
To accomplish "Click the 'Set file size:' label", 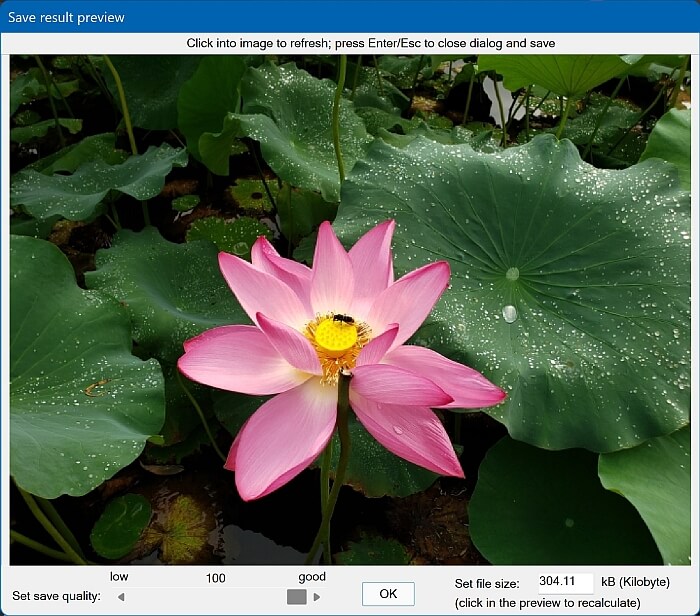I will [487, 584].
